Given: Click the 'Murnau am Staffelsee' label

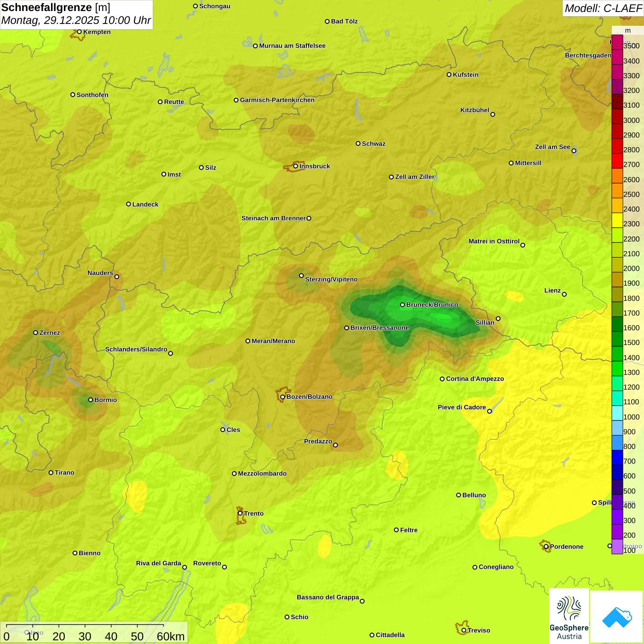Looking at the screenshot, I should point(292,46).
